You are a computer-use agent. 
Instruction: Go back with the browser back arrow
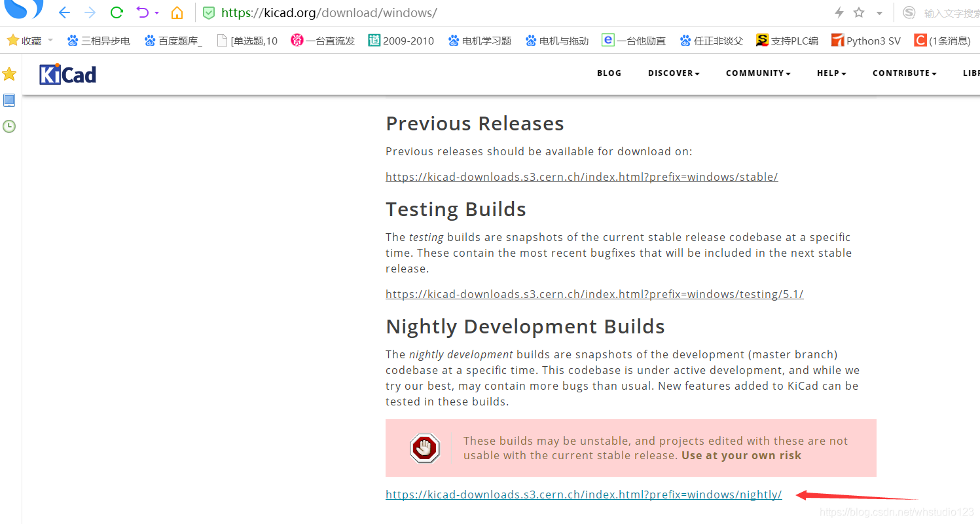coord(64,12)
